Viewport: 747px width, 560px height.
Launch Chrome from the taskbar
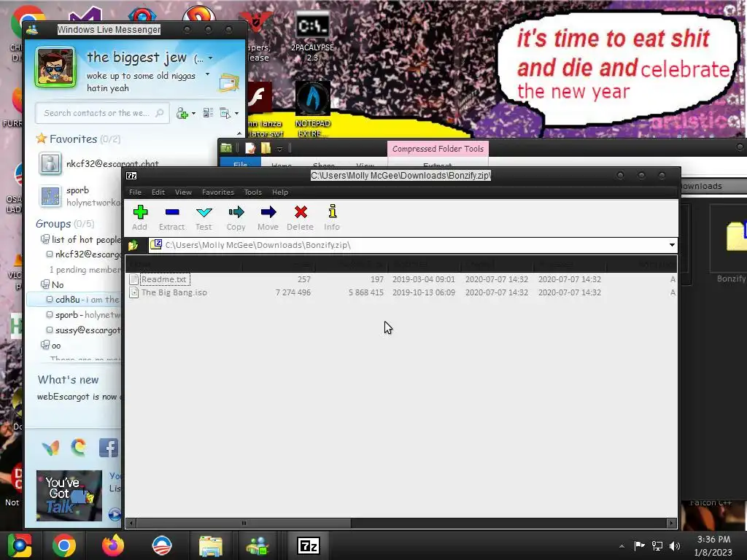[x=64, y=545]
